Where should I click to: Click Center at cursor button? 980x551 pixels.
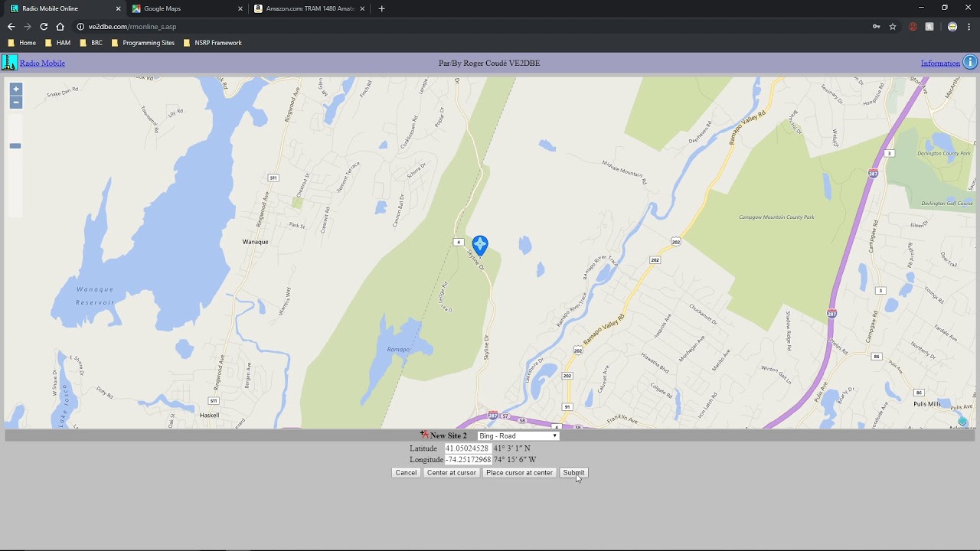452,473
